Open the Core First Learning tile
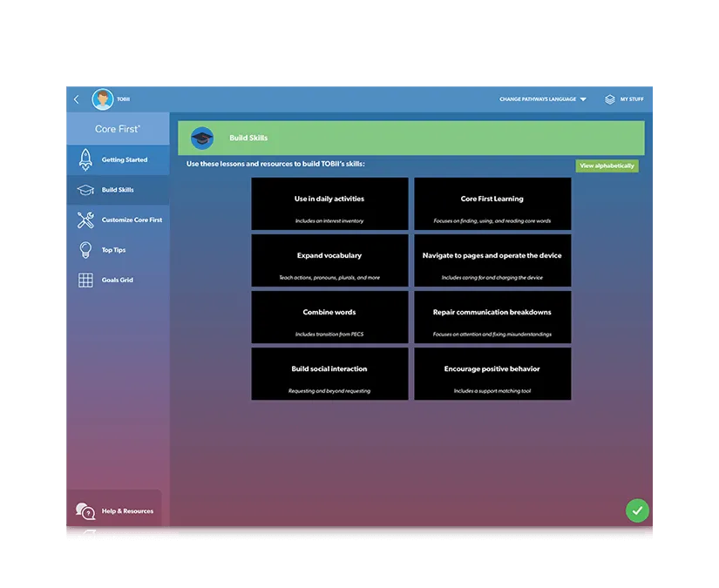Image resolution: width=719 pixels, height=588 pixels. pyautogui.click(x=492, y=204)
